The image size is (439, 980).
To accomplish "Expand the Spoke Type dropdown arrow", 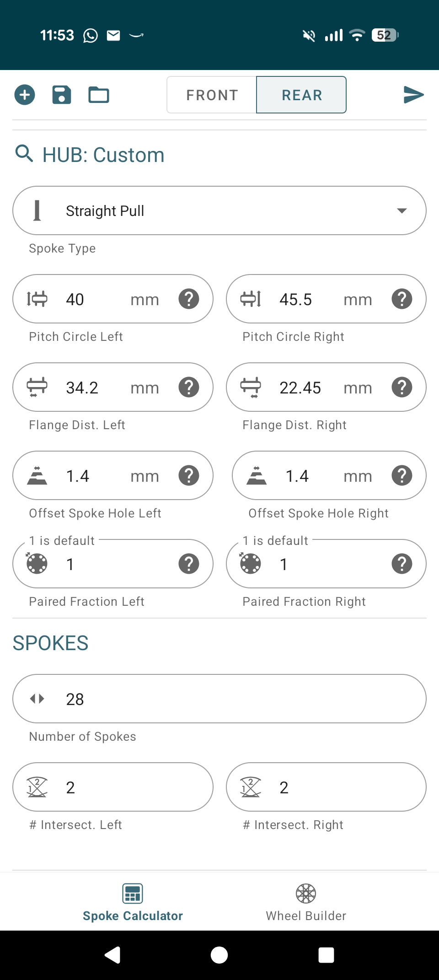I will [402, 211].
